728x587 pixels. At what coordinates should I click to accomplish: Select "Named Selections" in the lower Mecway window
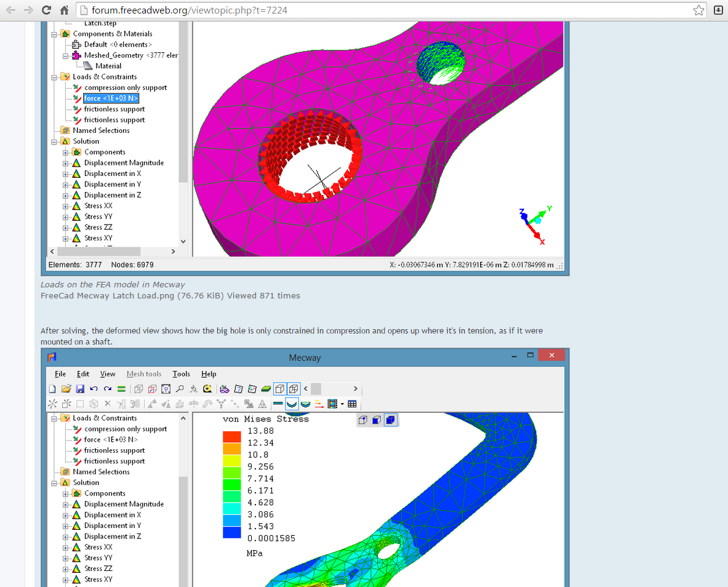(101, 472)
